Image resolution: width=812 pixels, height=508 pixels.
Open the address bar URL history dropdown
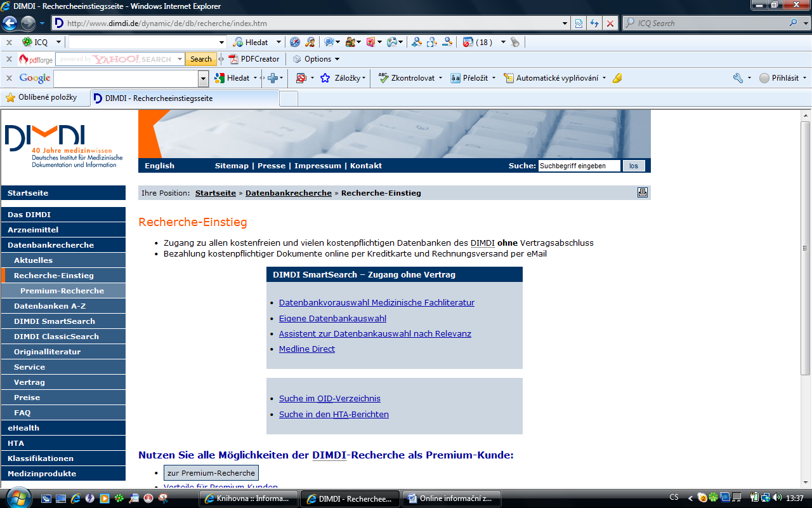click(565, 23)
